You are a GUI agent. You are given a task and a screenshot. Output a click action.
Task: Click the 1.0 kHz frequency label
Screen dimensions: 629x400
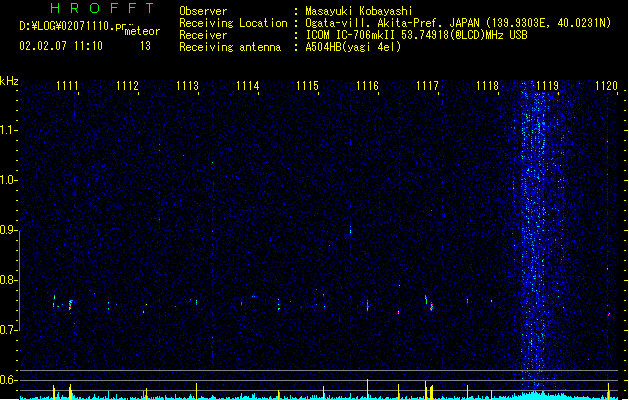coord(9,180)
